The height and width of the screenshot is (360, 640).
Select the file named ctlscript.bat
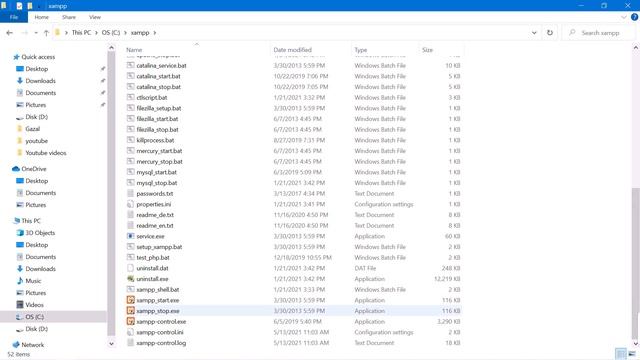pos(152,98)
